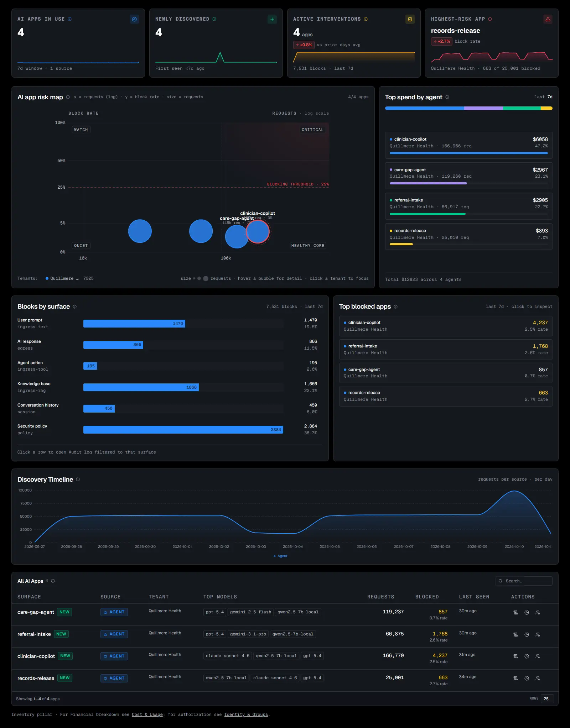The height and width of the screenshot is (728, 570).
Task: Open audit log icon for referral-intake row
Action: (515, 634)
